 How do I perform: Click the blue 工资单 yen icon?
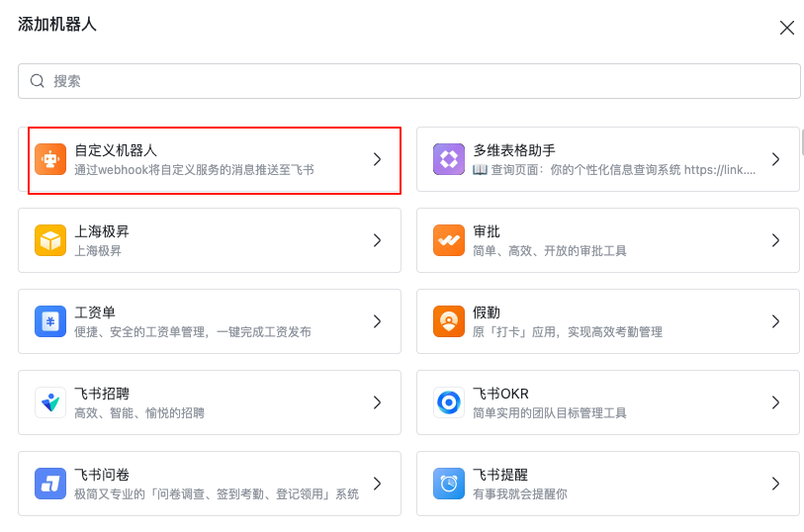coord(50,321)
